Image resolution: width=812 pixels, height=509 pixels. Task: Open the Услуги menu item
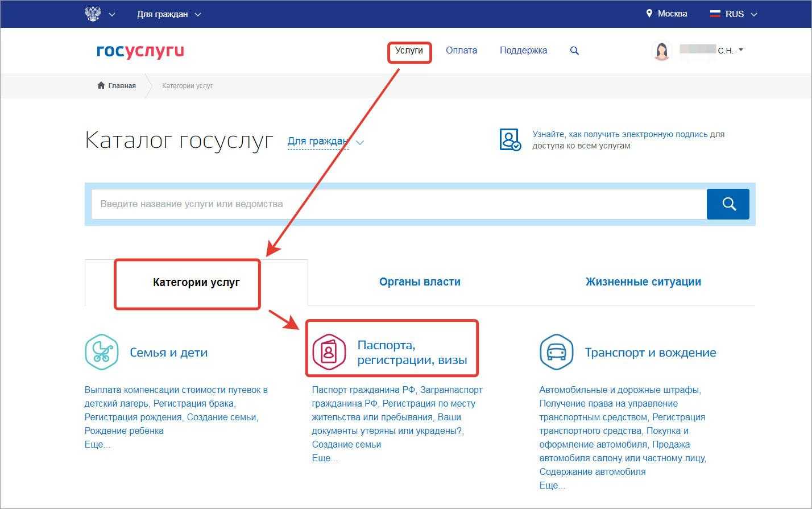[x=409, y=51]
